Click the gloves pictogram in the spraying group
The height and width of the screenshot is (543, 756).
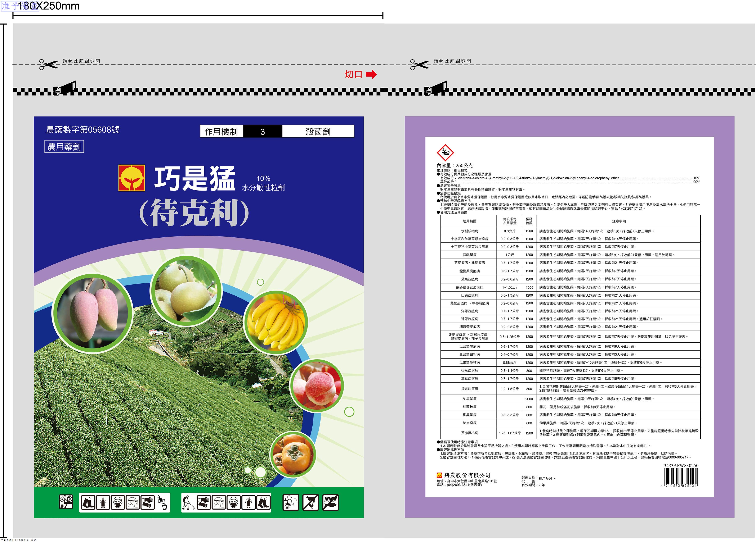coord(204,502)
